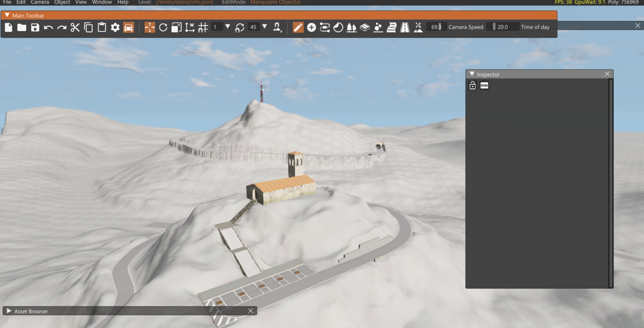
Task: Close the Inspector panel
Action: click(x=607, y=74)
